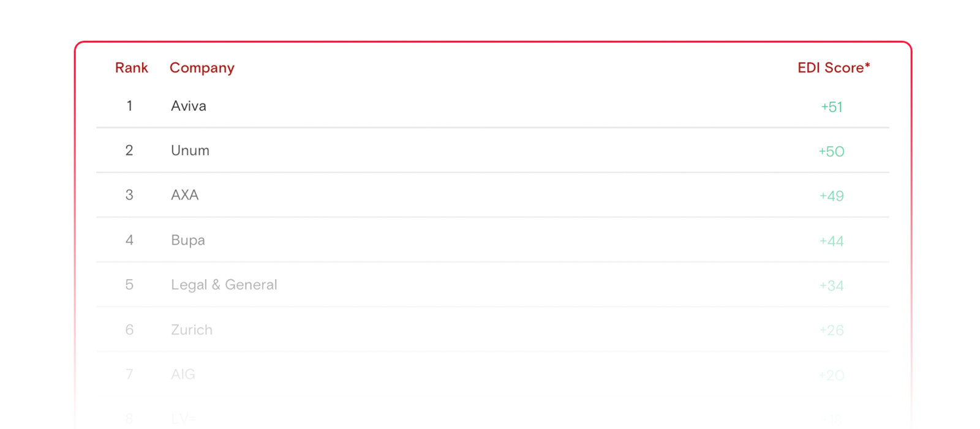980x429 pixels.
Task: Click the Company column header
Action: point(202,68)
